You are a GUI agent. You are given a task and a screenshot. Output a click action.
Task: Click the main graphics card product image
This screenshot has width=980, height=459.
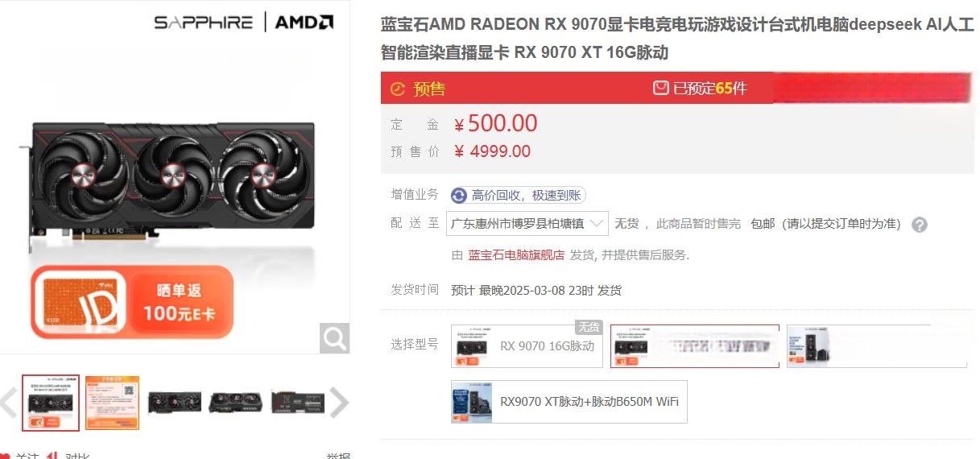pos(174,181)
